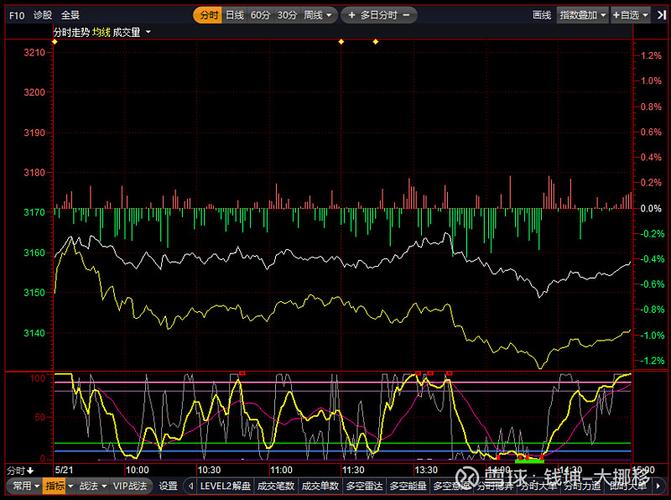Move indicator list left with the arrow
Screen dimensions: 671x500
coord(191,486)
